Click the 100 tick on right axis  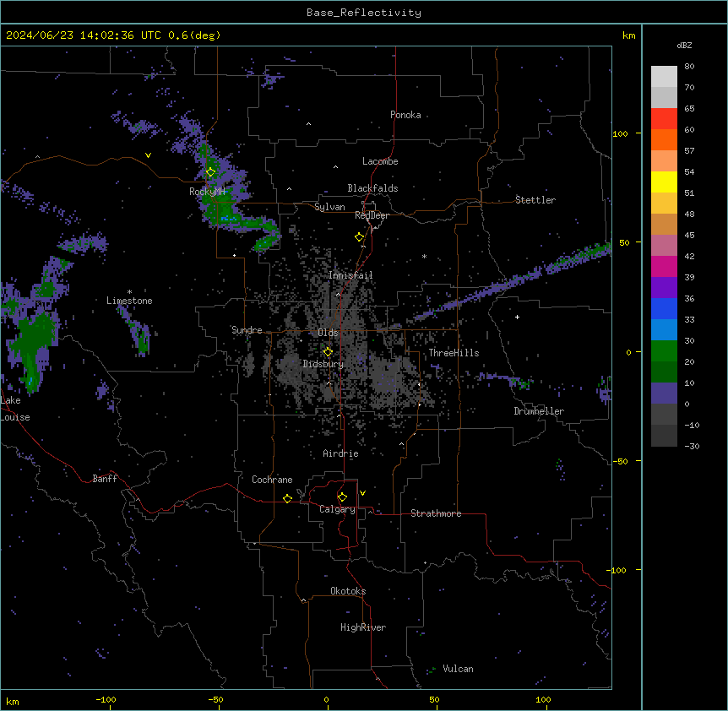tap(620, 133)
